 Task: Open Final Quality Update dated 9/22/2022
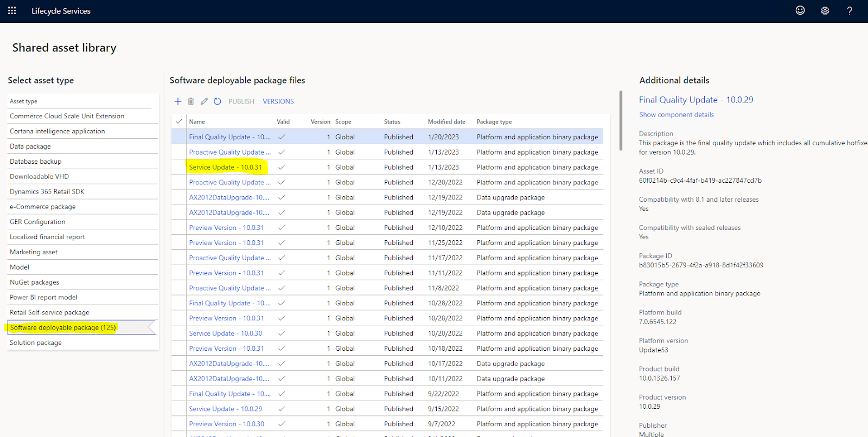click(229, 394)
